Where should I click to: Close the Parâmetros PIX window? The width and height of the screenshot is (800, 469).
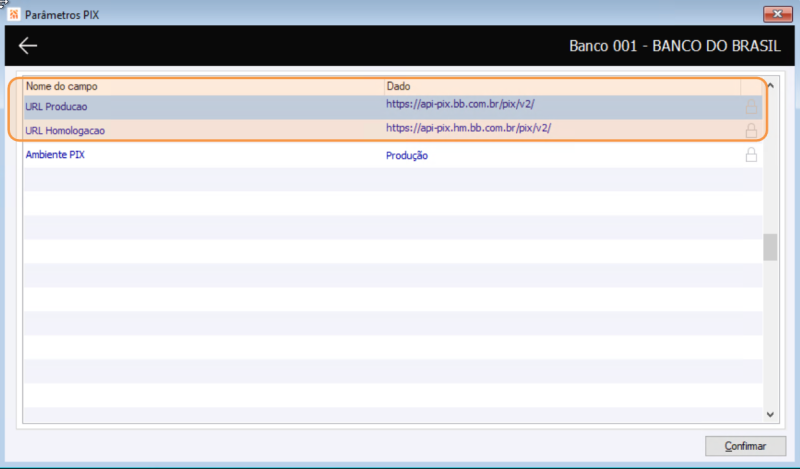[778, 14]
